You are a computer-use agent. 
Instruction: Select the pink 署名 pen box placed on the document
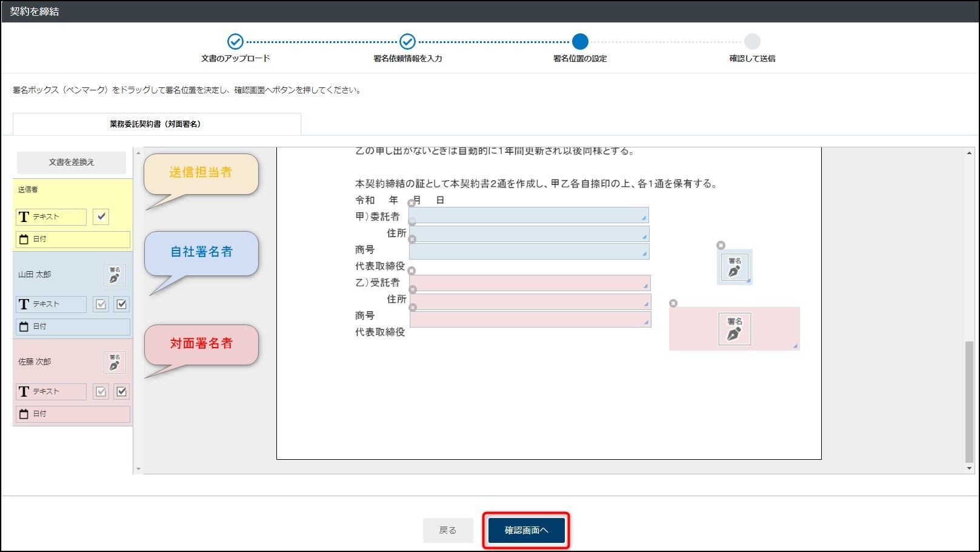pyautogui.click(x=735, y=329)
